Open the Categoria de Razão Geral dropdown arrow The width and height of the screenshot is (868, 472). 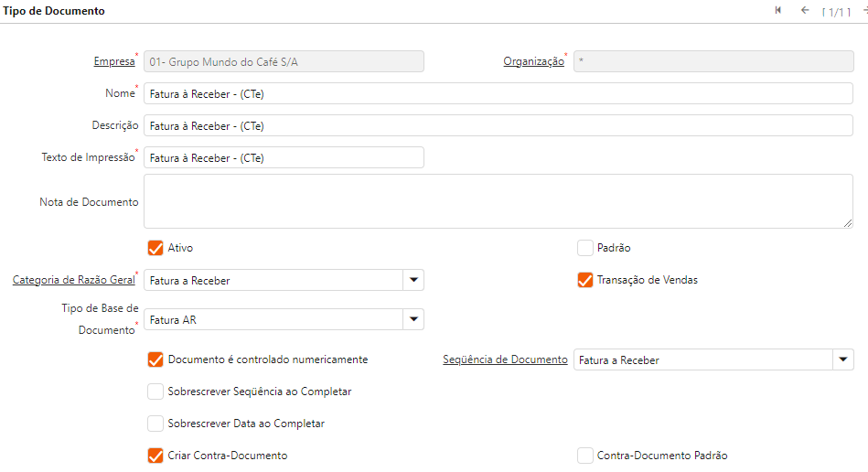coord(413,280)
